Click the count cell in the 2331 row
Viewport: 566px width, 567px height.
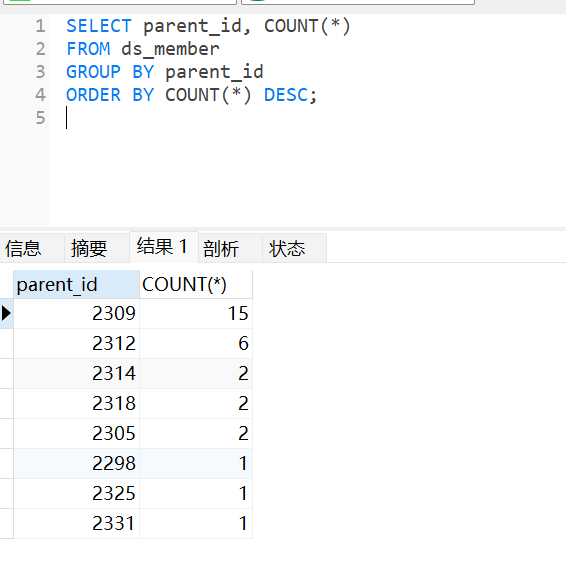196,524
